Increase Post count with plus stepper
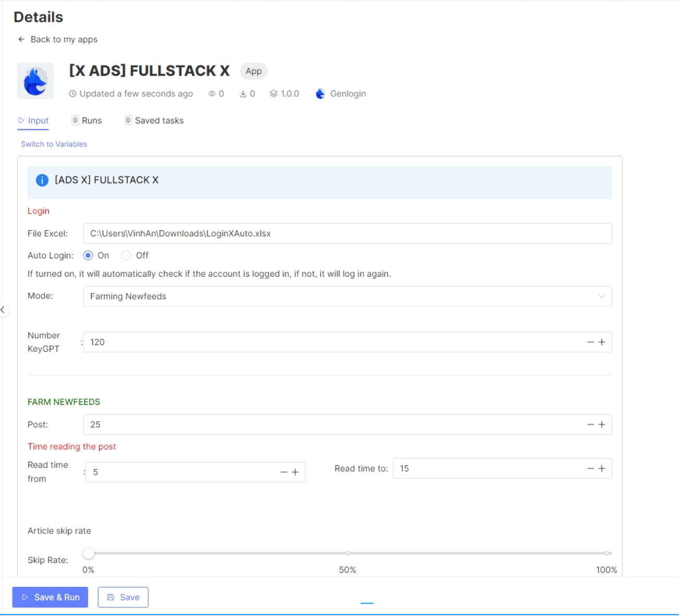 point(602,424)
